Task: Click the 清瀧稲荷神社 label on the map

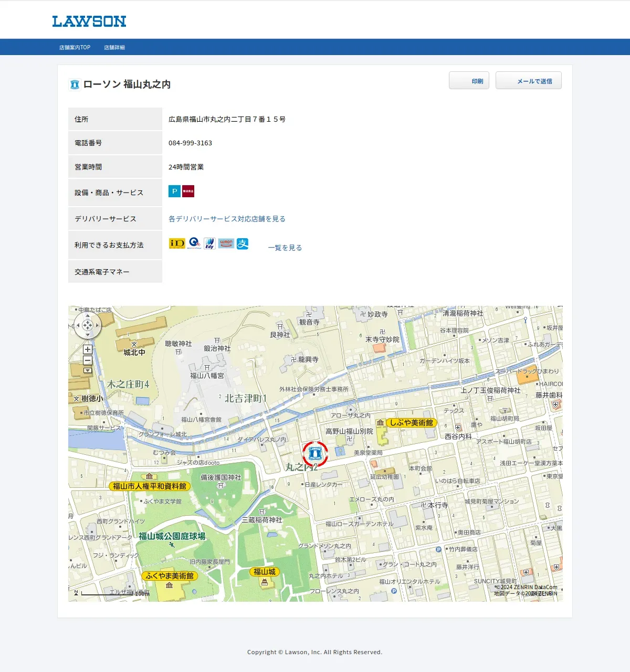Action: [463, 313]
